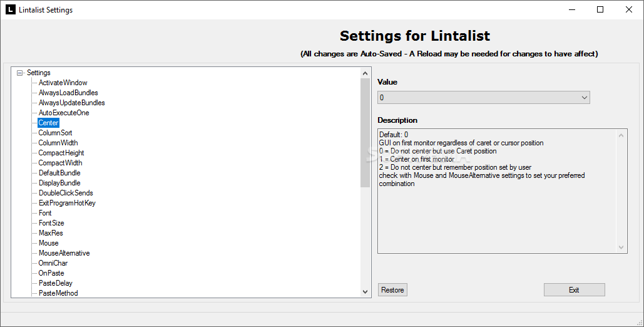Image resolution: width=644 pixels, height=327 pixels.
Task: Click the description box scroll down arrow
Action: [621, 247]
